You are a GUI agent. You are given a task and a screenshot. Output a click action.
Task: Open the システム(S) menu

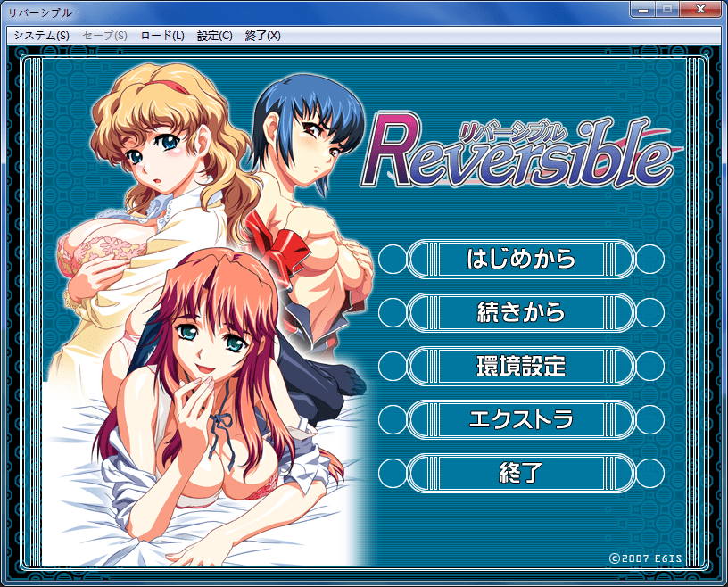(41, 36)
